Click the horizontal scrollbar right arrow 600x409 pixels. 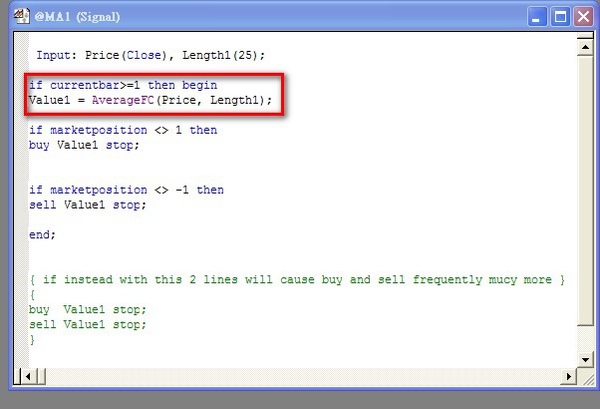coord(569,376)
